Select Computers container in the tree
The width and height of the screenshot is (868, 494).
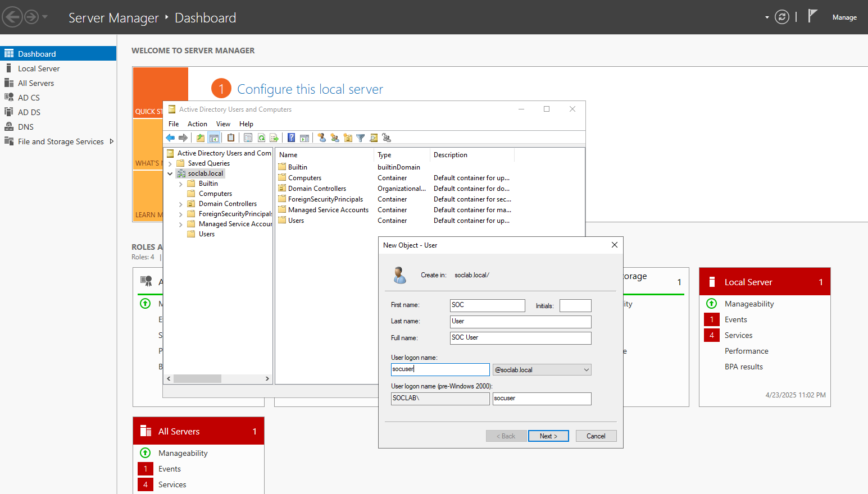[215, 194]
